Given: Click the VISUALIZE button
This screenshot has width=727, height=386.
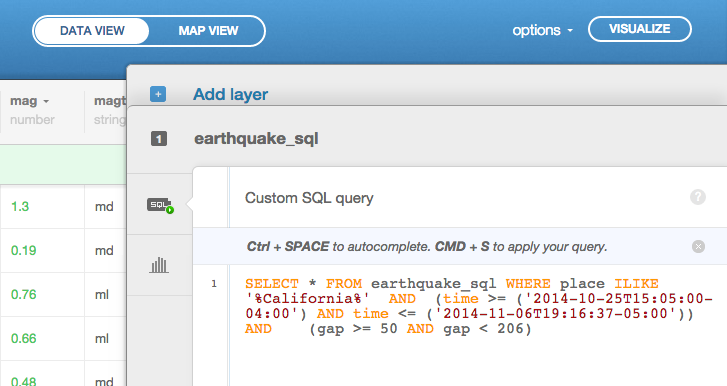Looking at the screenshot, I should click(x=640, y=29).
